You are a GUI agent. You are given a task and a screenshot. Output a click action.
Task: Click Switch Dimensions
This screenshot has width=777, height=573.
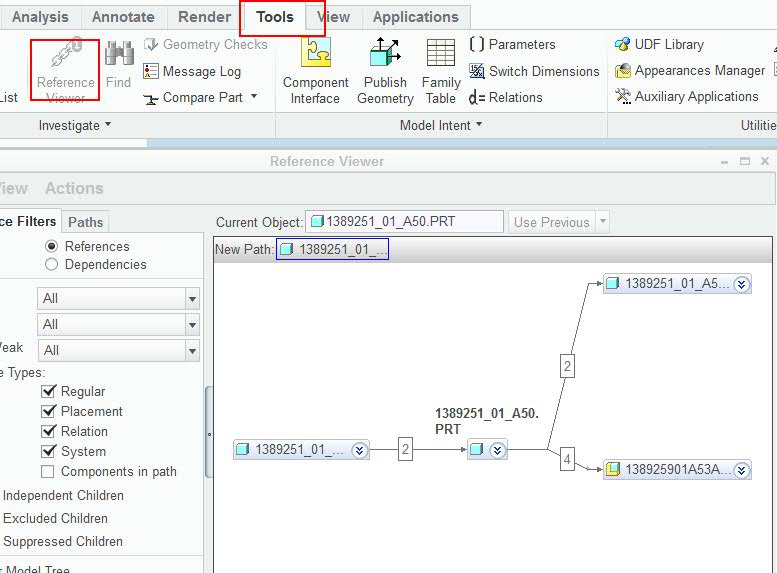(x=534, y=71)
